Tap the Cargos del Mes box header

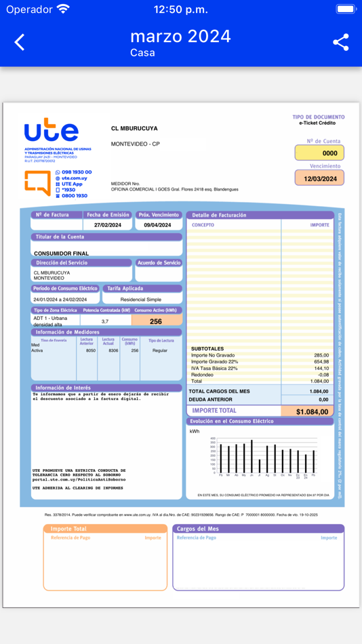(x=258, y=529)
